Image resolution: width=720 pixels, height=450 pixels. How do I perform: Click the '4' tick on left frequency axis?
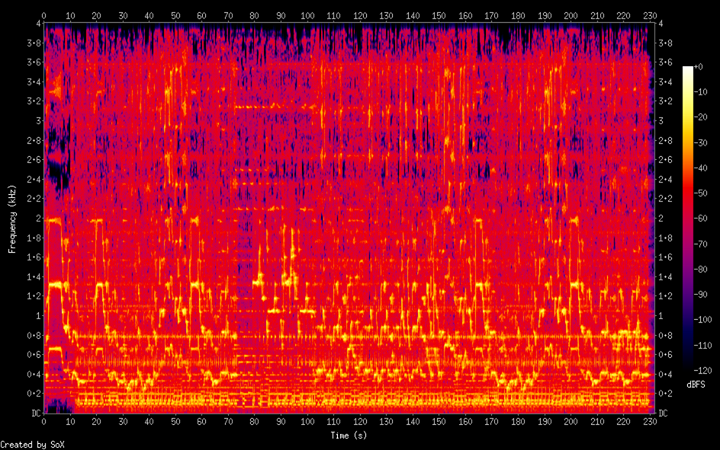click(x=38, y=23)
